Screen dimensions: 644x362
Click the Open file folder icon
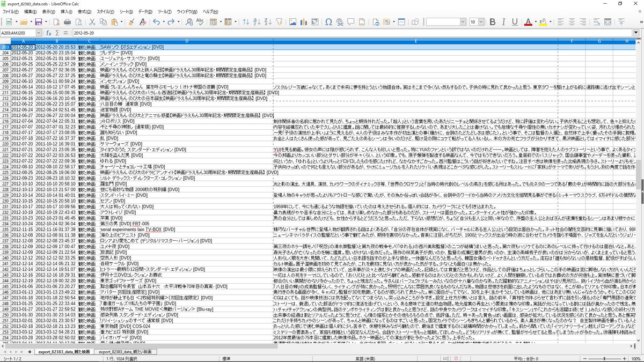coord(24,22)
